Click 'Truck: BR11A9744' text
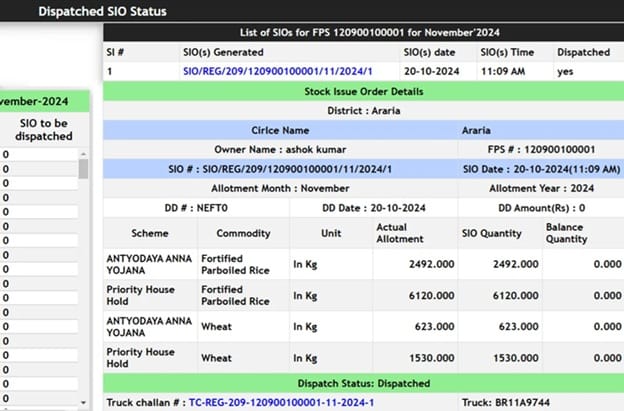The image size is (624, 411). (x=505, y=403)
